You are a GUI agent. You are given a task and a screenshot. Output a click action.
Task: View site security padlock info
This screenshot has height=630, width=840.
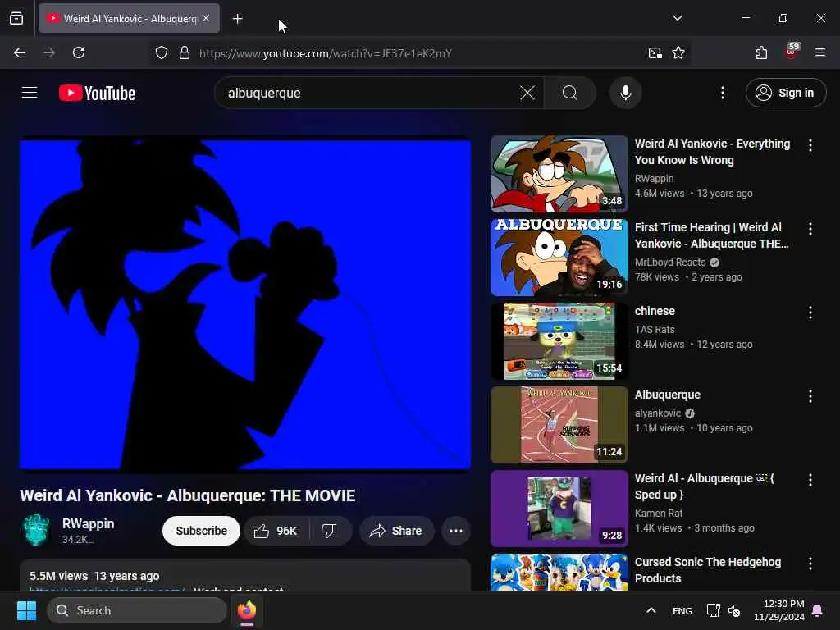point(185,52)
